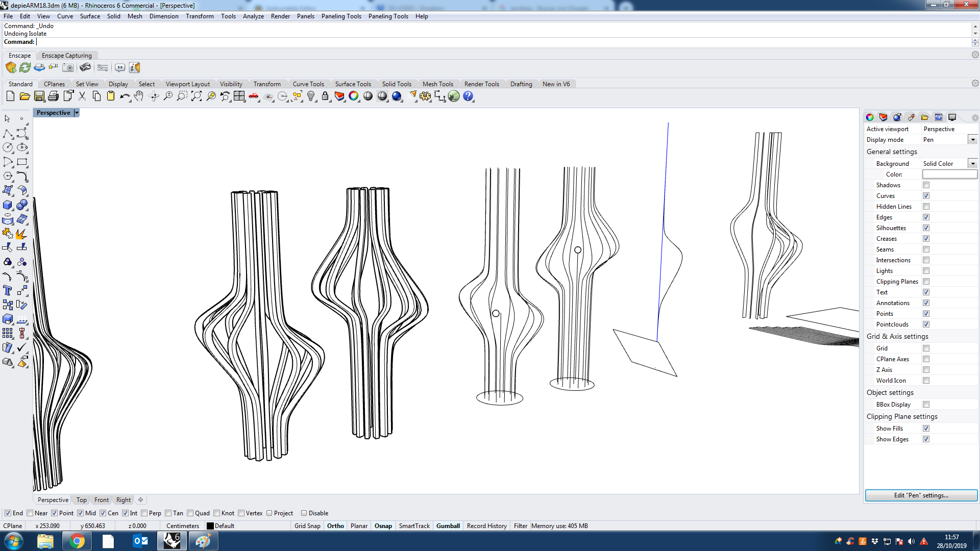Open the Perspective viewport title dropdown arrow

click(77, 113)
